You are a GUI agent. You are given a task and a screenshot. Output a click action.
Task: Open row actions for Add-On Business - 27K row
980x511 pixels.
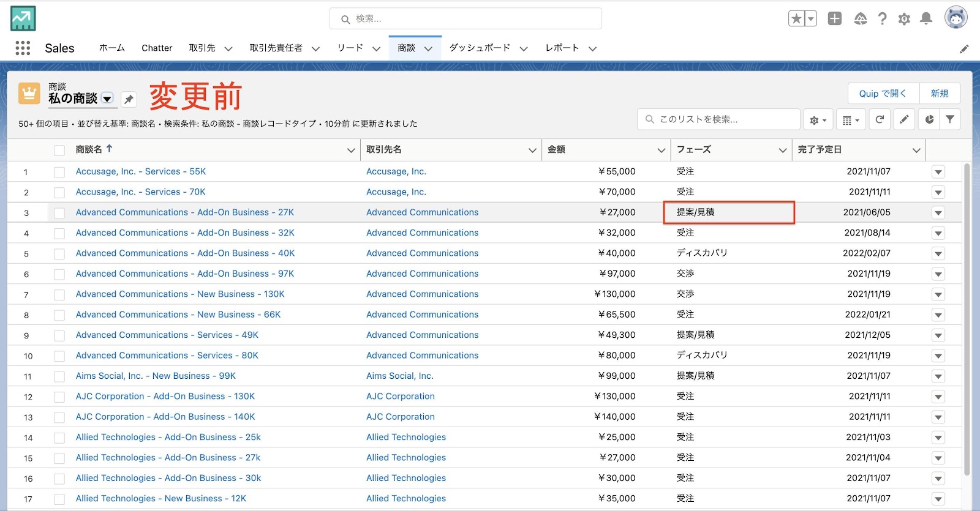[x=938, y=213]
